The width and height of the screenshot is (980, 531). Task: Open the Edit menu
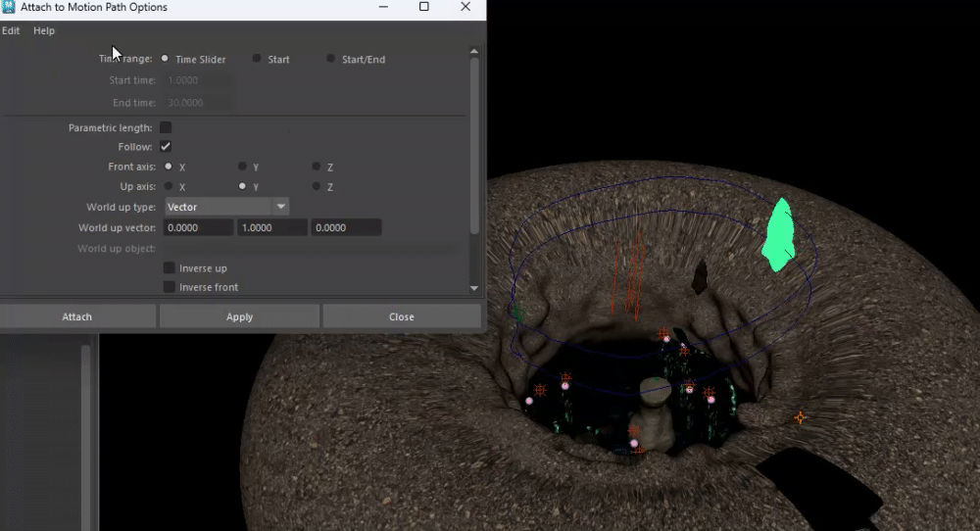point(11,30)
